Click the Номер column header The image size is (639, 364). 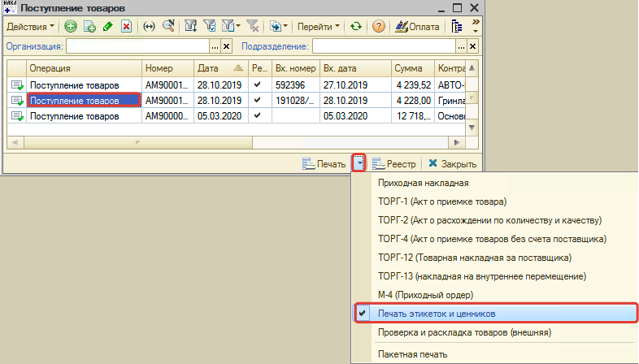[167, 68]
